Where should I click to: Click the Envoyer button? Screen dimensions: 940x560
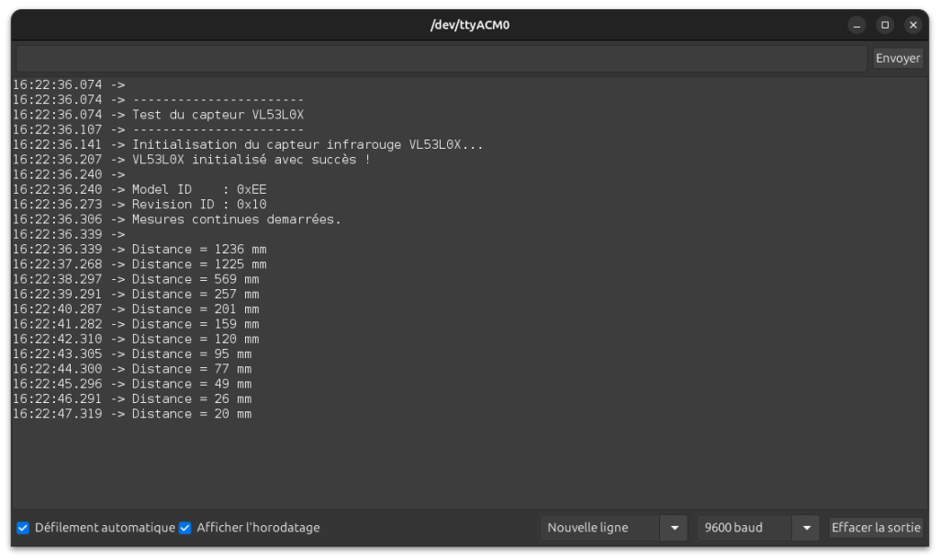pyautogui.click(x=897, y=58)
